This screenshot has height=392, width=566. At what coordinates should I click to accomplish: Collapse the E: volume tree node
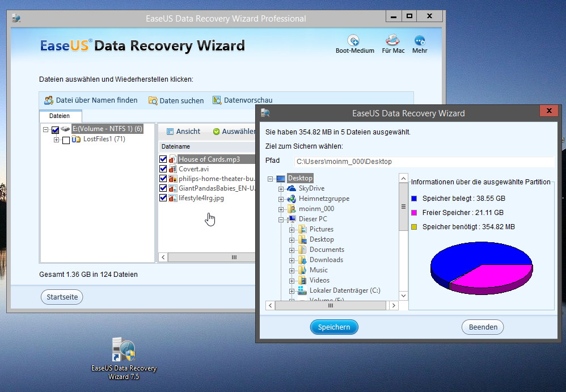(x=45, y=129)
